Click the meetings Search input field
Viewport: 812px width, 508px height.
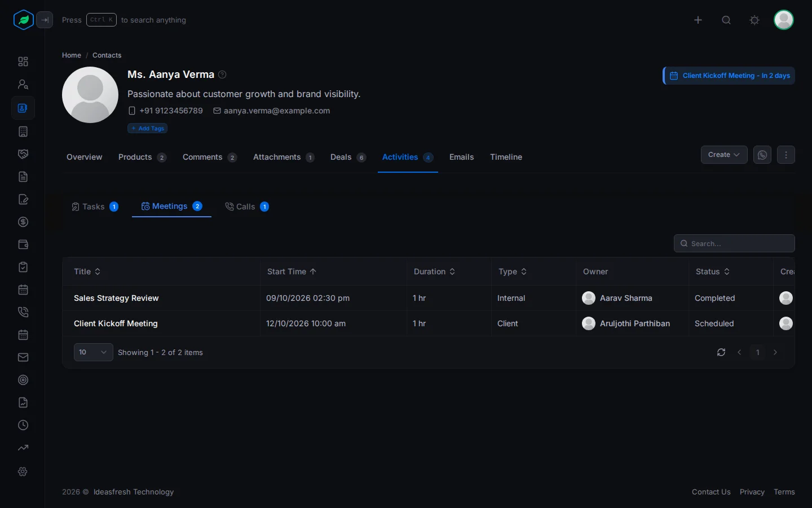(734, 243)
